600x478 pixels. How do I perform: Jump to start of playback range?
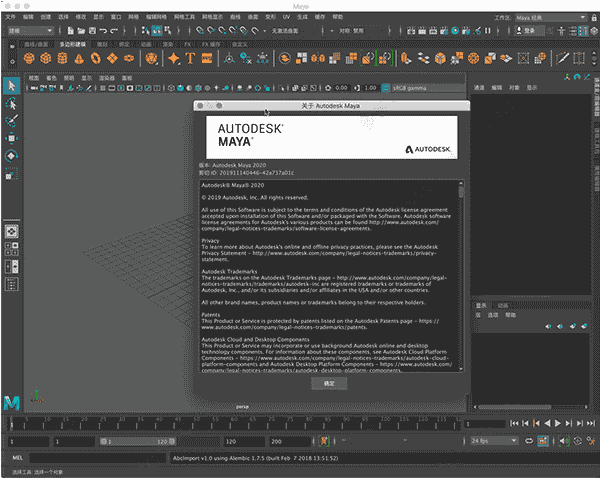[x=514, y=423]
